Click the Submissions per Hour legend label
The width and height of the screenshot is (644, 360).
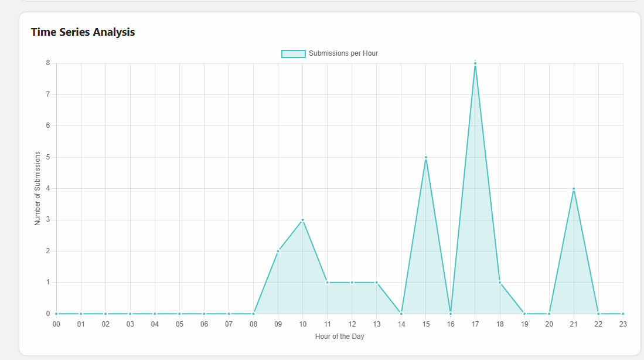point(343,53)
